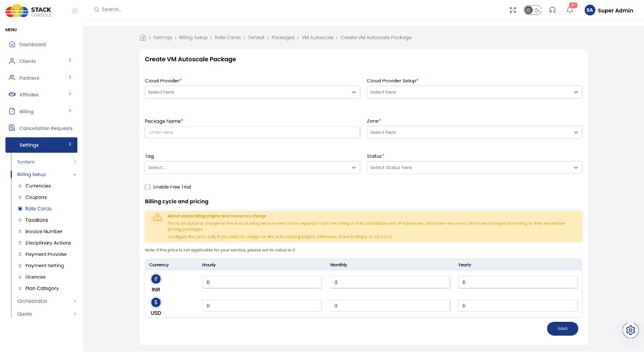This screenshot has width=644, height=357.
Task: Open support headset icon
Action: pos(552,10)
